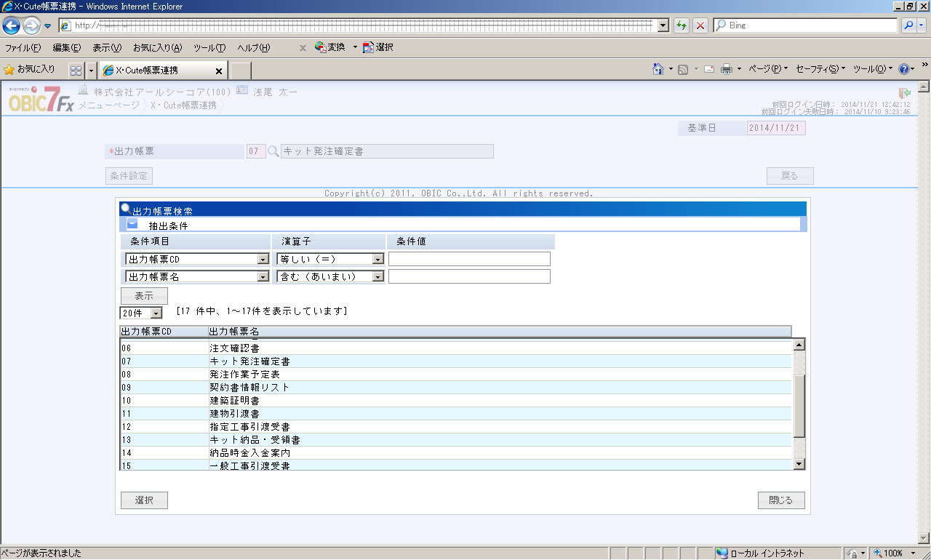Image resolution: width=931 pixels, height=560 pixels.
Task: Click the list scrollbar down arrow
Action: (x=799, y=463)
